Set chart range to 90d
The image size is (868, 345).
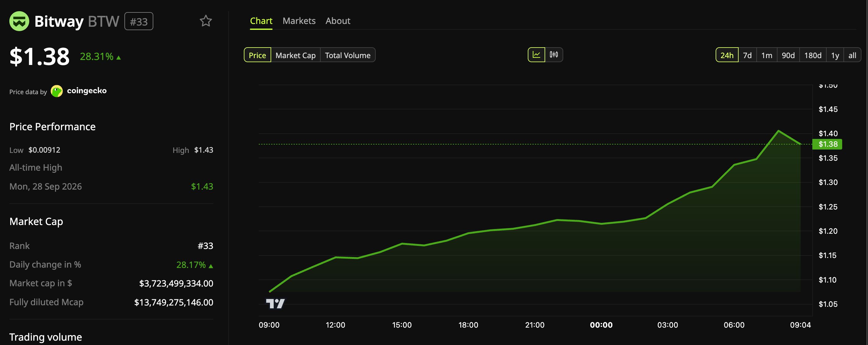click(x=788, y=55)
